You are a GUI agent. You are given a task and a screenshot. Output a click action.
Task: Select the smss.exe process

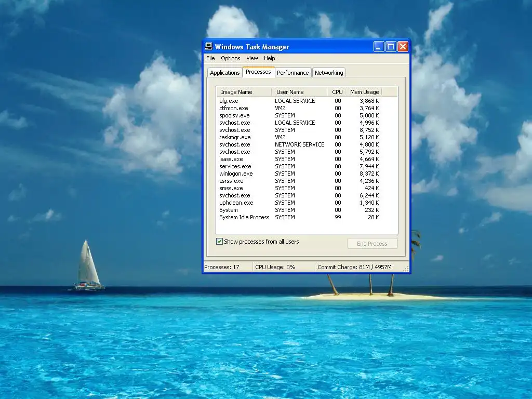[x=307, y=188]
